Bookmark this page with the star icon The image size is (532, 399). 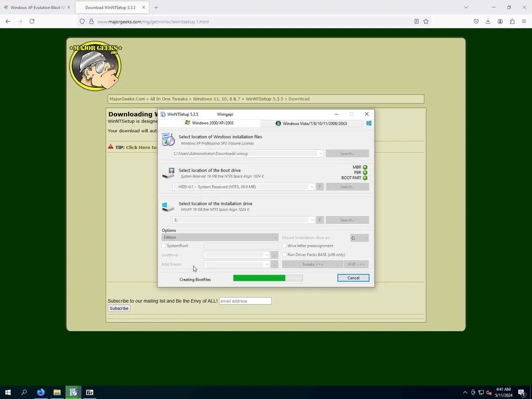click(426, 21)
